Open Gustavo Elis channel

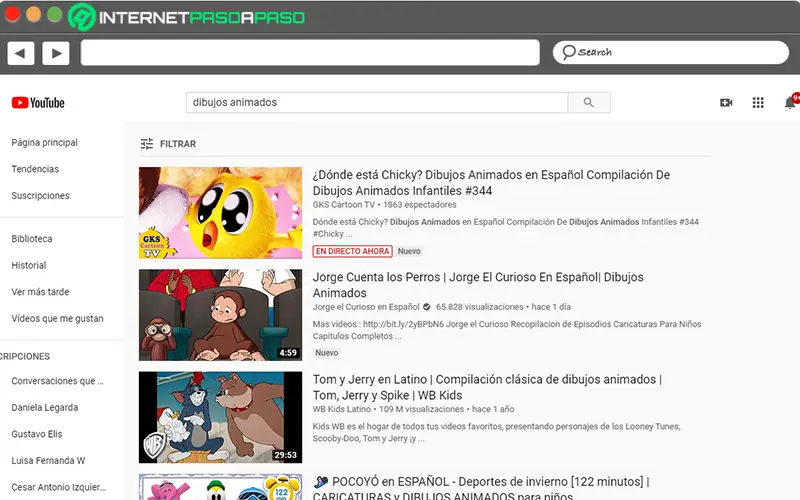click(37, 434)
